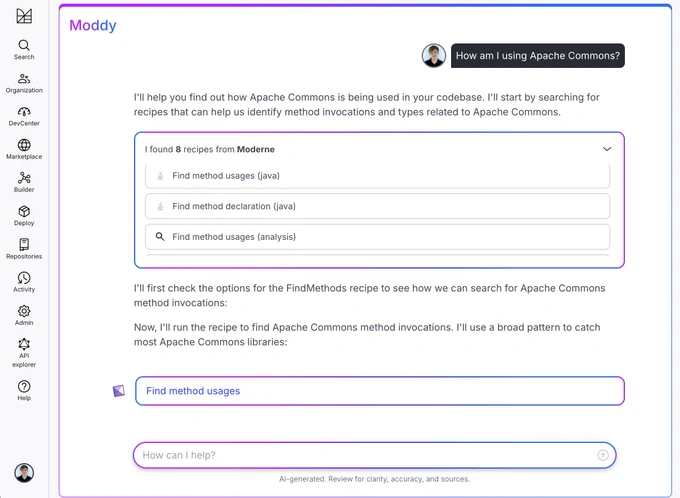Open the Find method usages recipe link

(x=193, y=391)
